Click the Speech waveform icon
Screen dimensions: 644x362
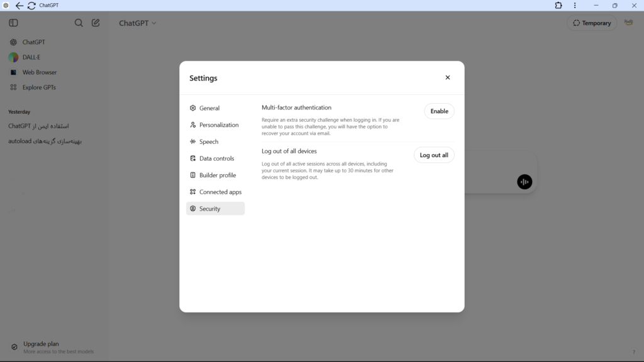point(192,141)
